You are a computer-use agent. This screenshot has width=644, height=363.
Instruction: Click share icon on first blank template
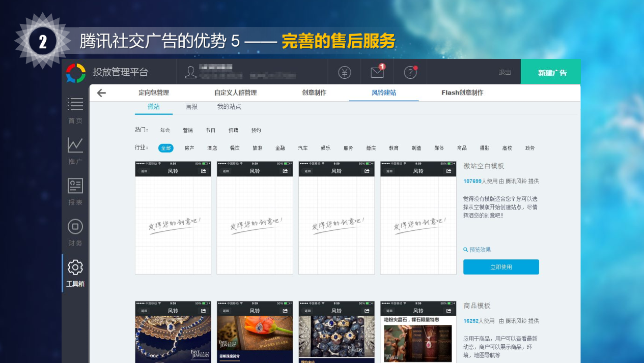tap(204, 171)
